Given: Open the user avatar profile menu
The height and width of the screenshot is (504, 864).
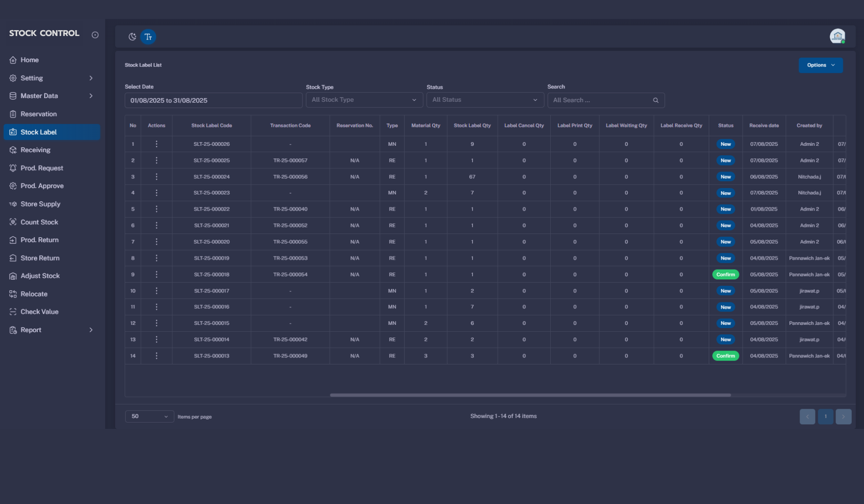Looking at the screenshot, I should [x=837, y=36].
